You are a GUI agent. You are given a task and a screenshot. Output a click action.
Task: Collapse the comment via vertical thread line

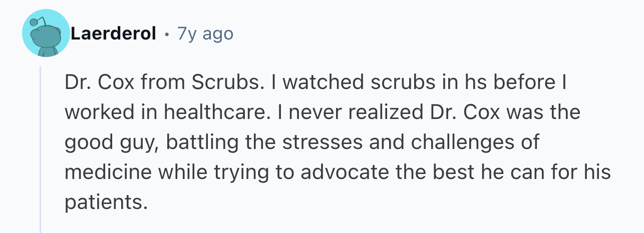coord(41,149)
